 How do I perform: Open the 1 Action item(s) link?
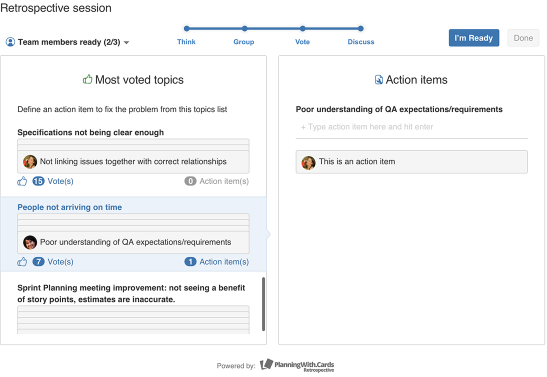217,262
